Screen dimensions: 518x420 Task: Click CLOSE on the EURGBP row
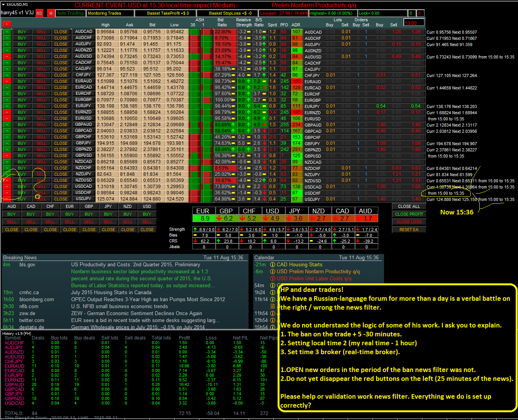pyautogui.click(x=61, y=100)
